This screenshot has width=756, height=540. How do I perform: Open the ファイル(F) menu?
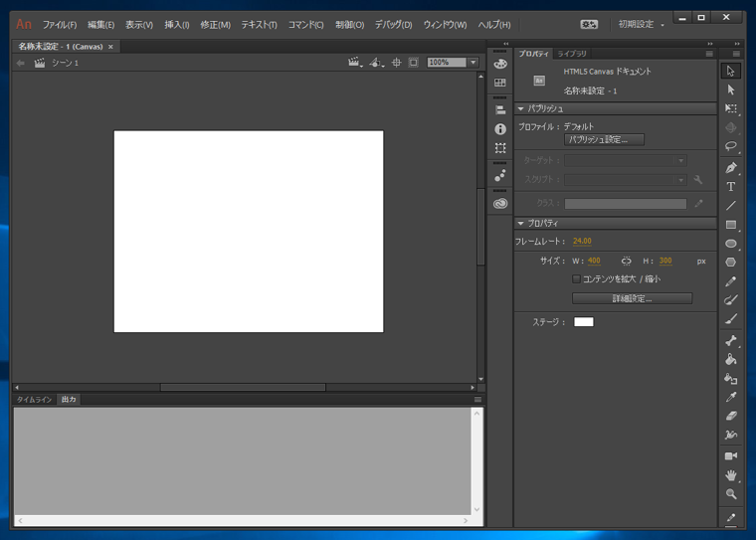click(x=60, y=25)
